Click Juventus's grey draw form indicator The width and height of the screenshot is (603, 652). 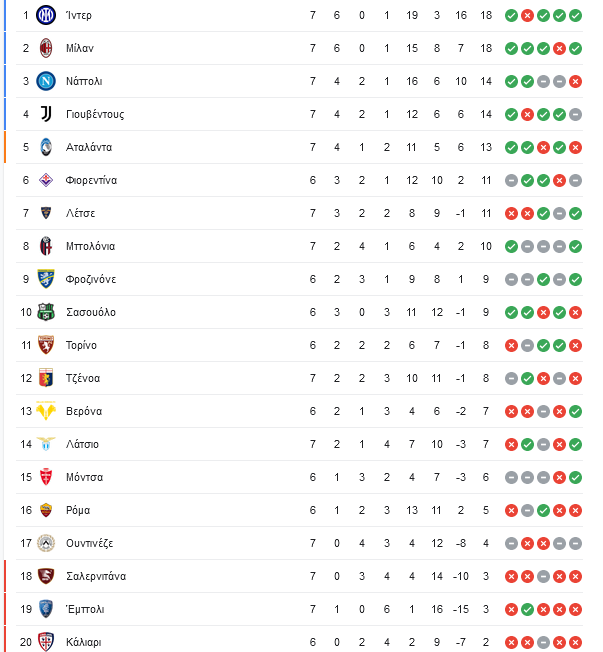coord(576,114)
